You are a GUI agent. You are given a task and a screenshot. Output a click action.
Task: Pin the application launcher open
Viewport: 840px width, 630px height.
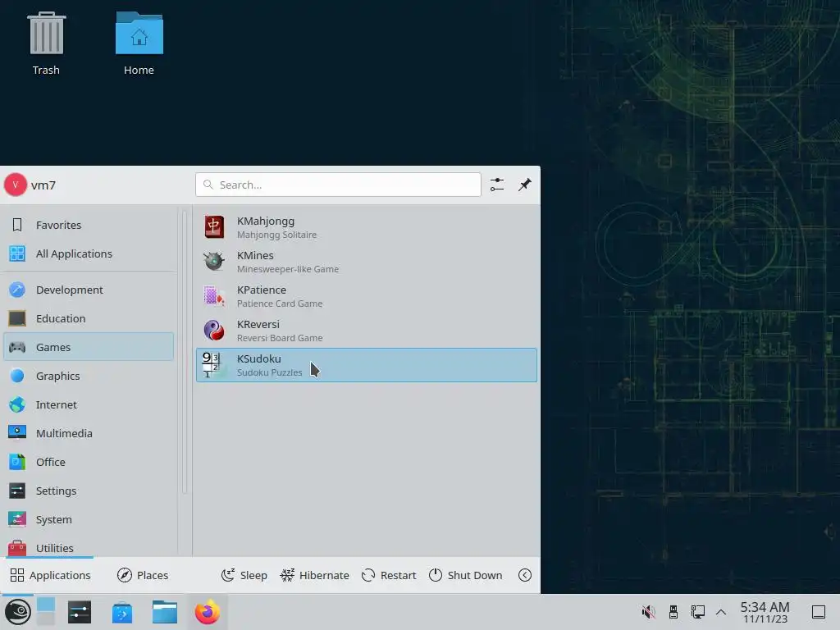525,185
